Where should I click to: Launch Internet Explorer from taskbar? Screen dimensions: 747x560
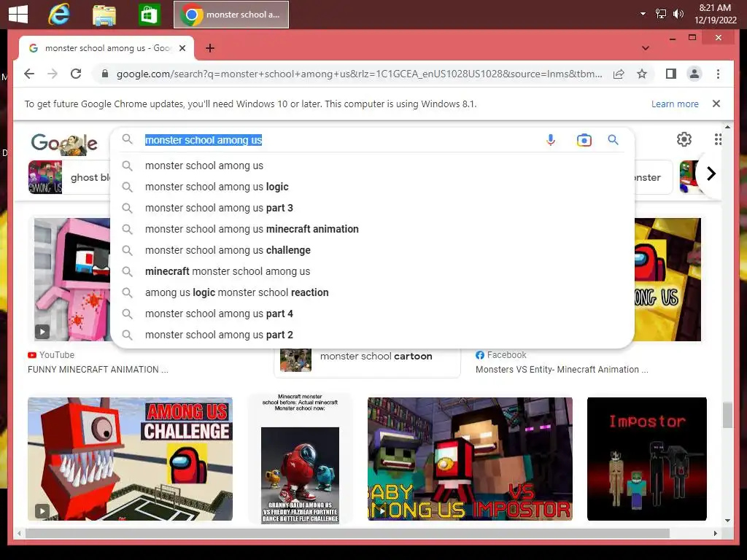pos(59,15)
